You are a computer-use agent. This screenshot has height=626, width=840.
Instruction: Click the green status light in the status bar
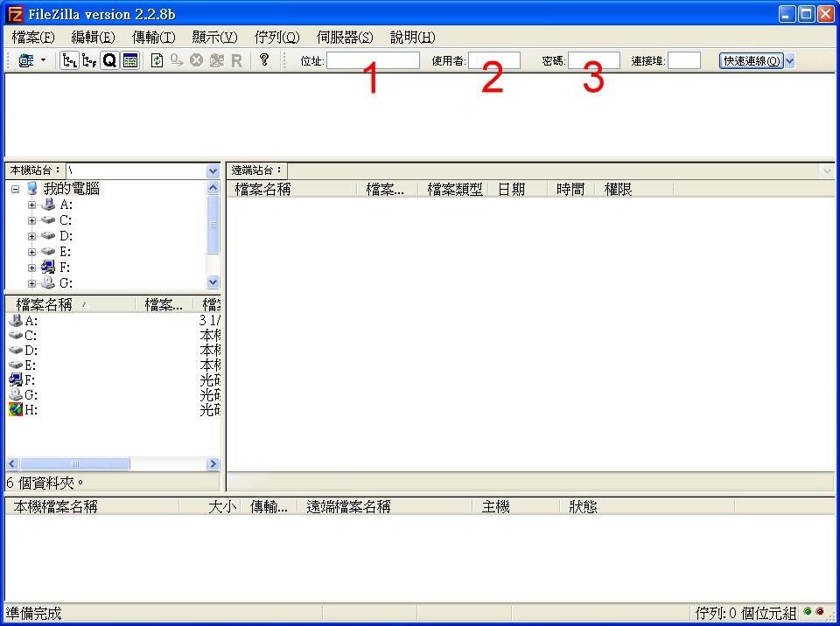tap(808, 611)
